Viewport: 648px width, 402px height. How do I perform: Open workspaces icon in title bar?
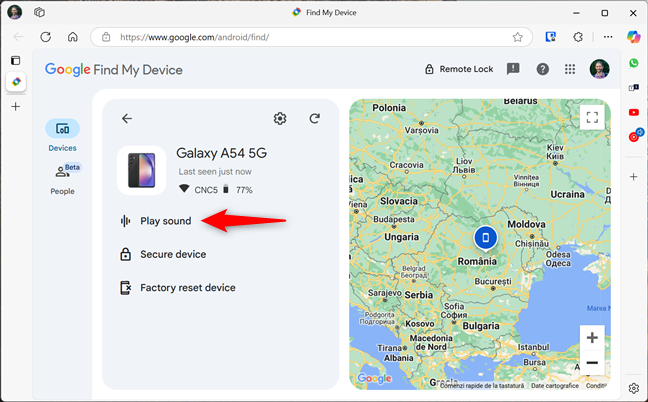(x=39, y=12)
